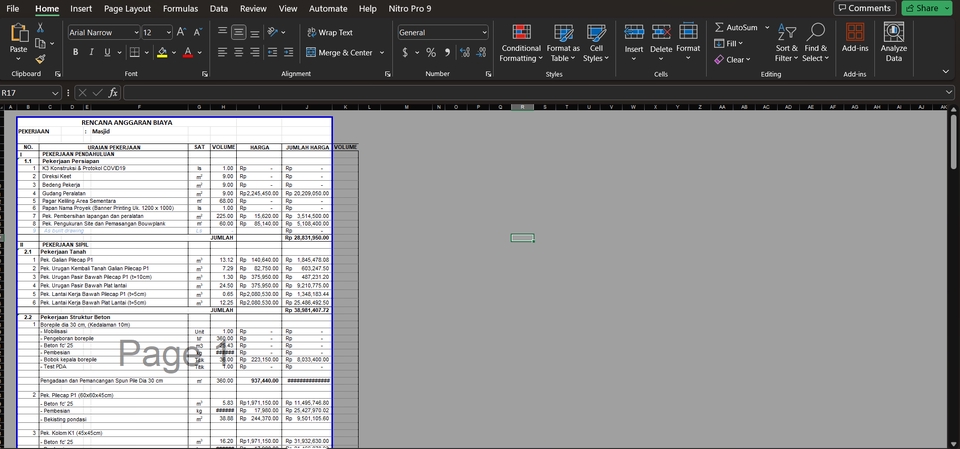960x449 pixels.
Task: Click Merge & Center
Action: click(x=340, y=53)
